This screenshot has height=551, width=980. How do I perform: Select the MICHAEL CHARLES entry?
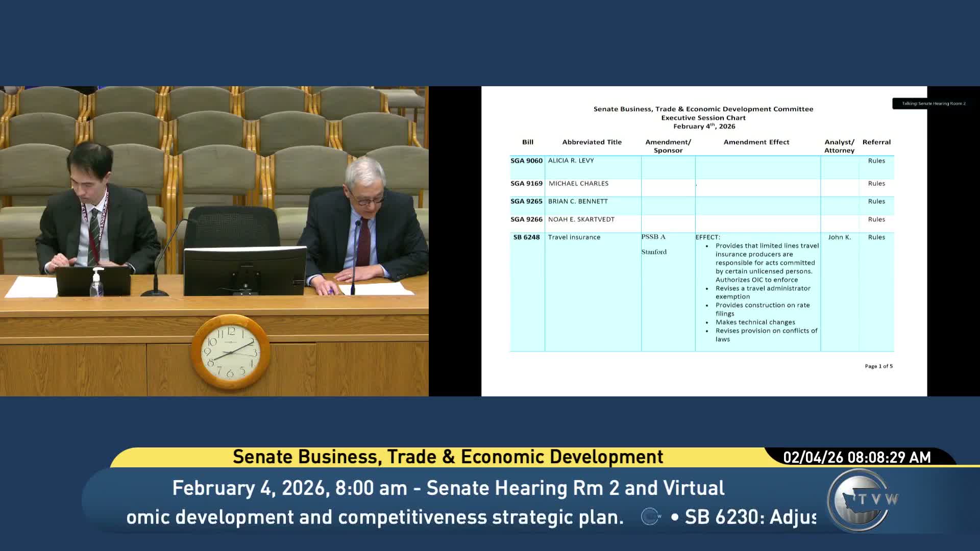pyautogui.click(x=578, y=184)
